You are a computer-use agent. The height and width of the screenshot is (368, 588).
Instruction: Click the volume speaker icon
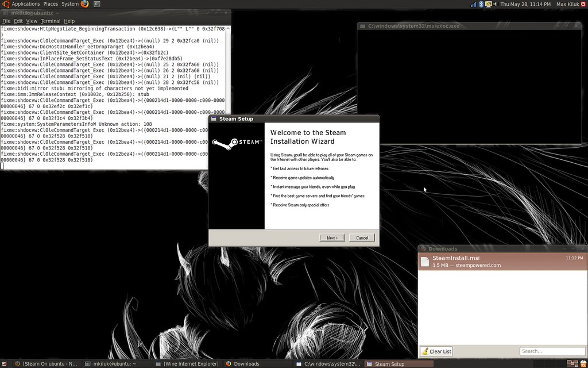point(495,4)
